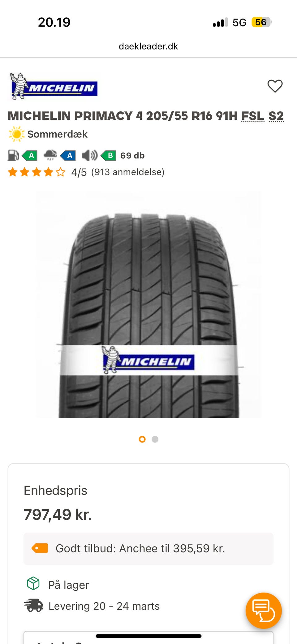Tap the delivery truck icon

click(33, 605)
